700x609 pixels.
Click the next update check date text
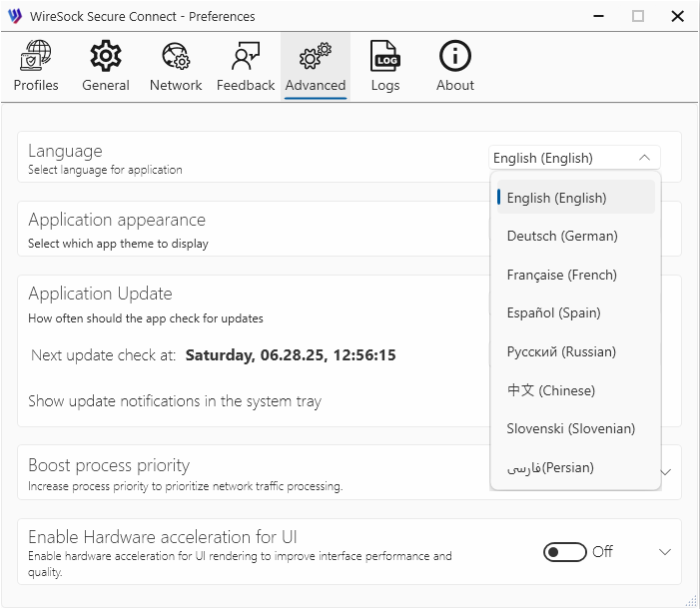[x=291, y=355]
